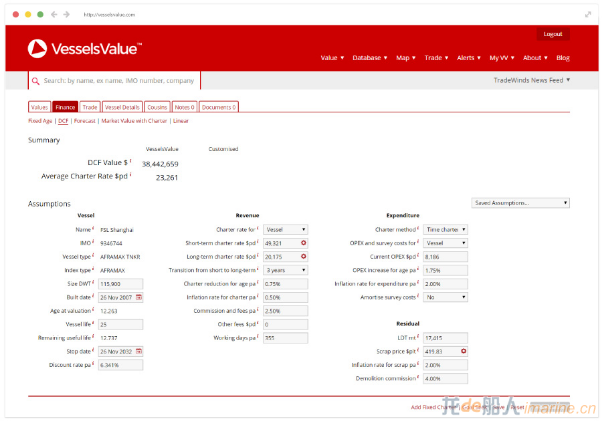602x421 pixels.
Task: Reset the short-term charter rate value
Action: tap(303, 243)
